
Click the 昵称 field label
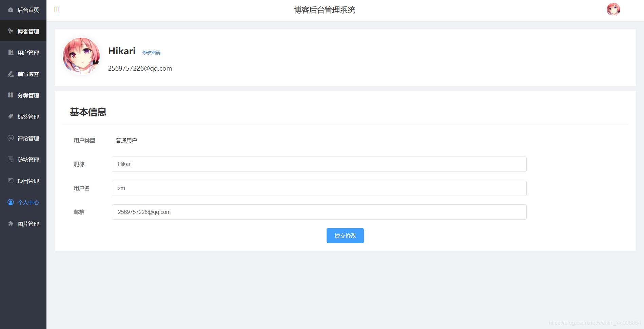(x=79, y=164)
